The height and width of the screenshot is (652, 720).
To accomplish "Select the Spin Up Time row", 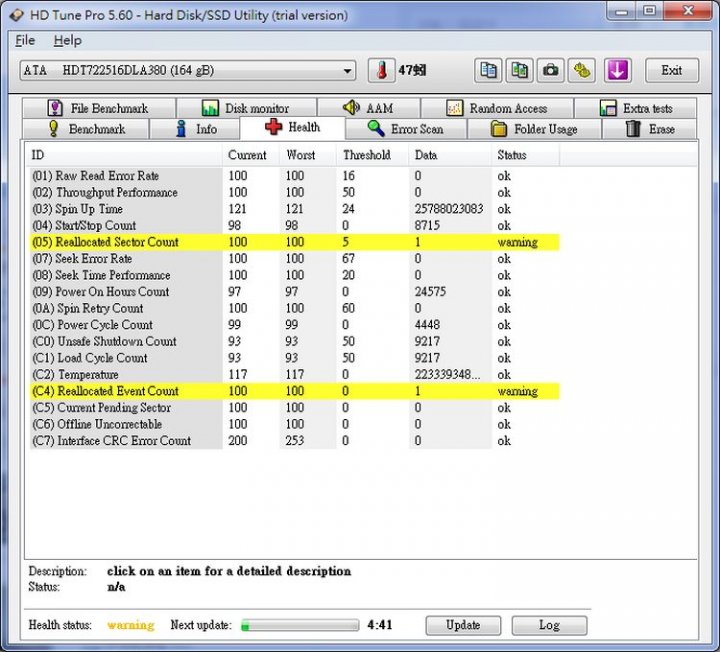I will [x=295, y=209].
